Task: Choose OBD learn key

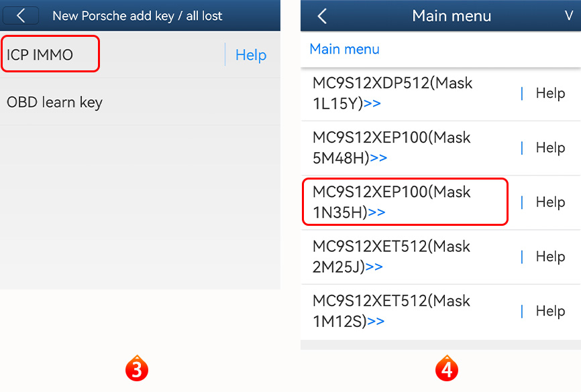Action: [54, 103]
